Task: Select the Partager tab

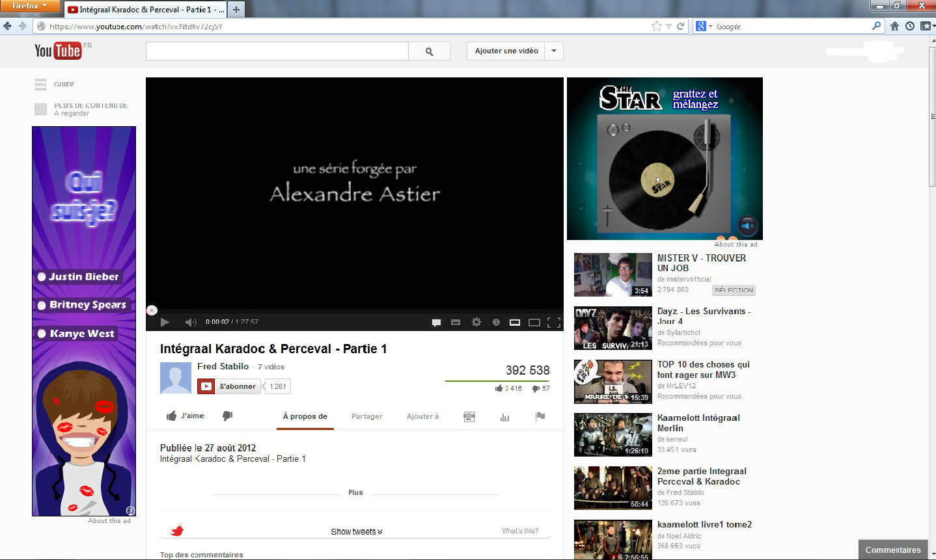Action: pyautogui.click(x=367, y=416)
